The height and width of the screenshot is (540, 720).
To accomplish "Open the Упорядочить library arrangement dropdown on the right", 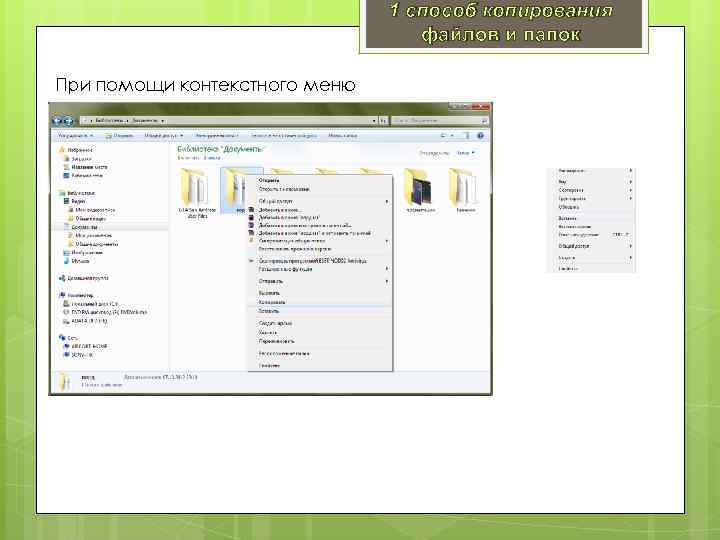I will 466,153.
